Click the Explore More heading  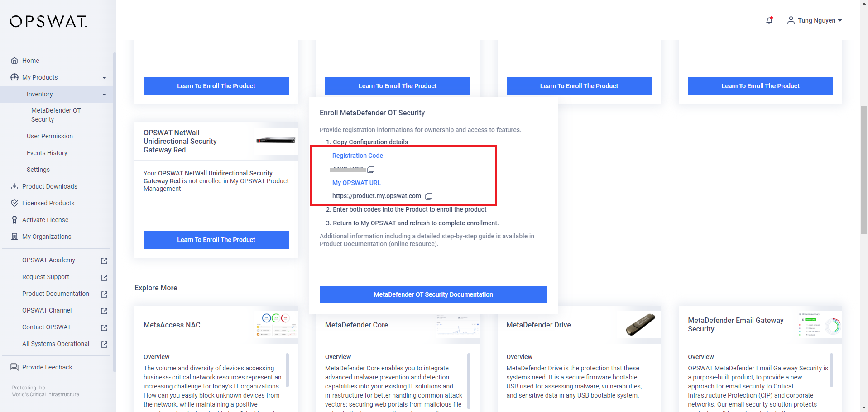click(x=156, y=288)
